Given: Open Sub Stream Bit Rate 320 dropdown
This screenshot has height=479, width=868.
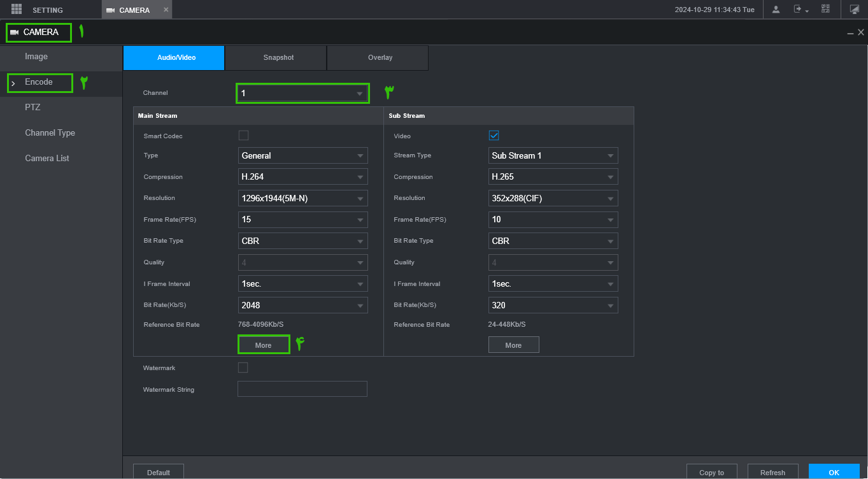Looking at the screenshot, I should click(x=553, y=305).
